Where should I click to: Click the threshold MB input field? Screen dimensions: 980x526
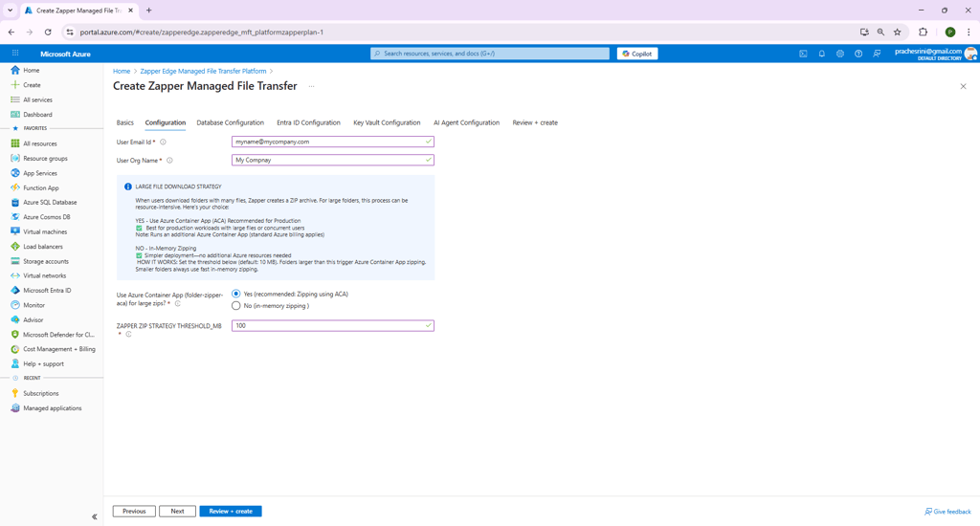coord(332,325)
